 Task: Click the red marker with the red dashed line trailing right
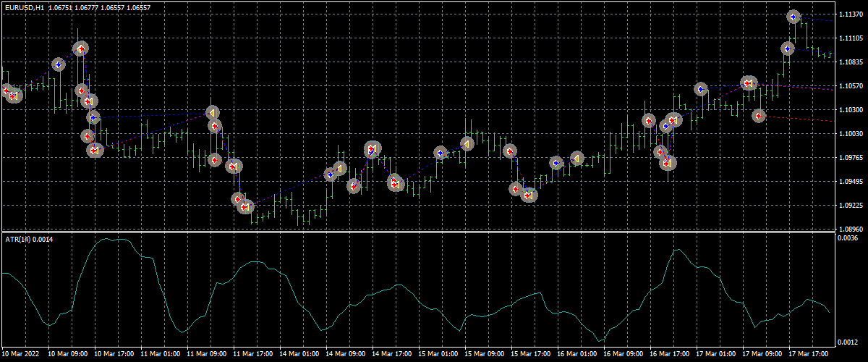(759, 116)
